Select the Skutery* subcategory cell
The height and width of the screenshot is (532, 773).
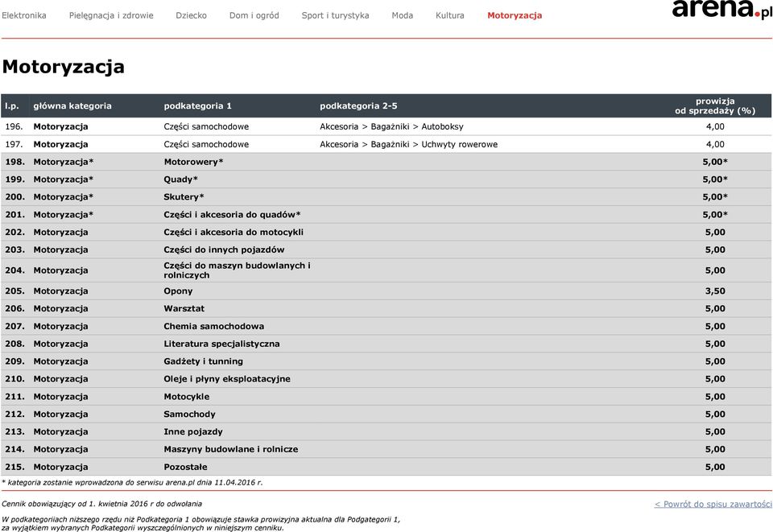(x=184, y=197)
